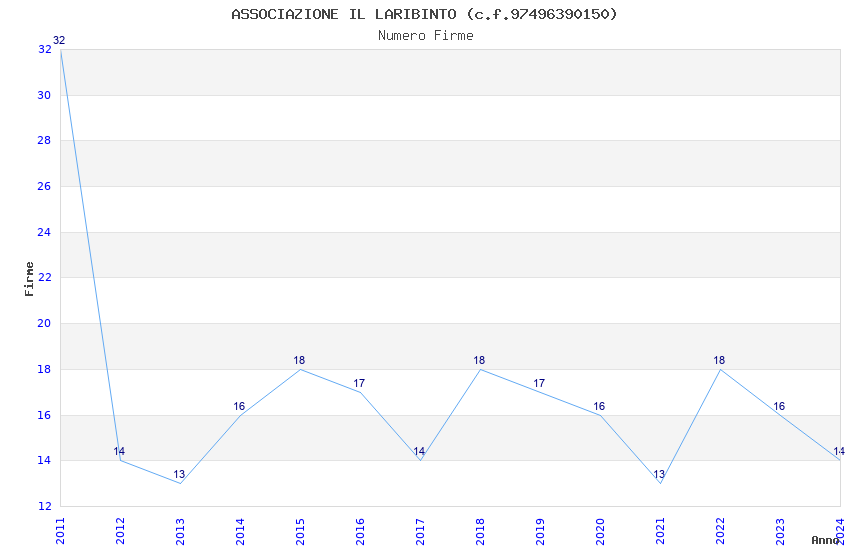Screen dimensions: 850x550
Task: Click data value 18 at the 2015 peak
Action: [299, 360]
